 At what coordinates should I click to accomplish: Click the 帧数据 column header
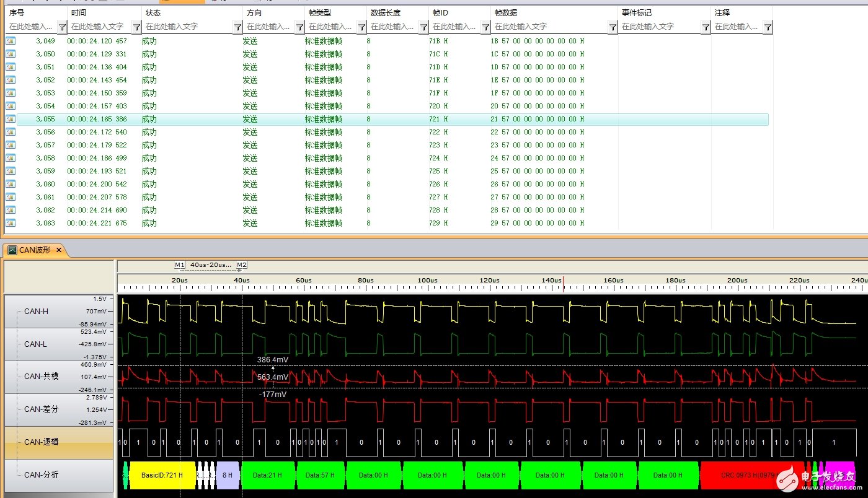(506, 12)
